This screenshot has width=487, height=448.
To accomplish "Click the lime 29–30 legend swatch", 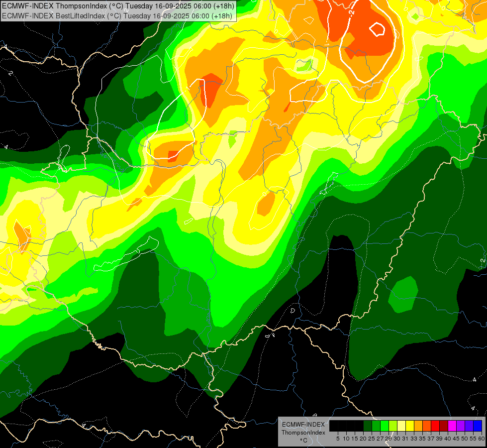I will tap(393, 426).
